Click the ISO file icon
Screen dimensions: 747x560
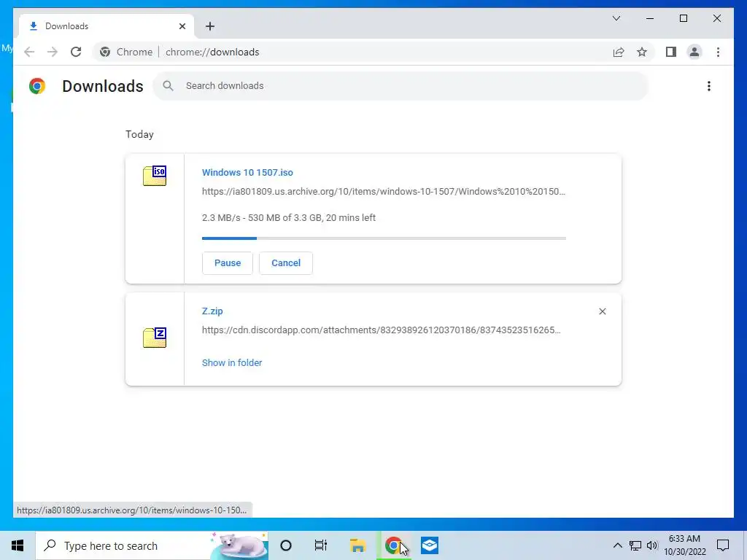point(155,175)
